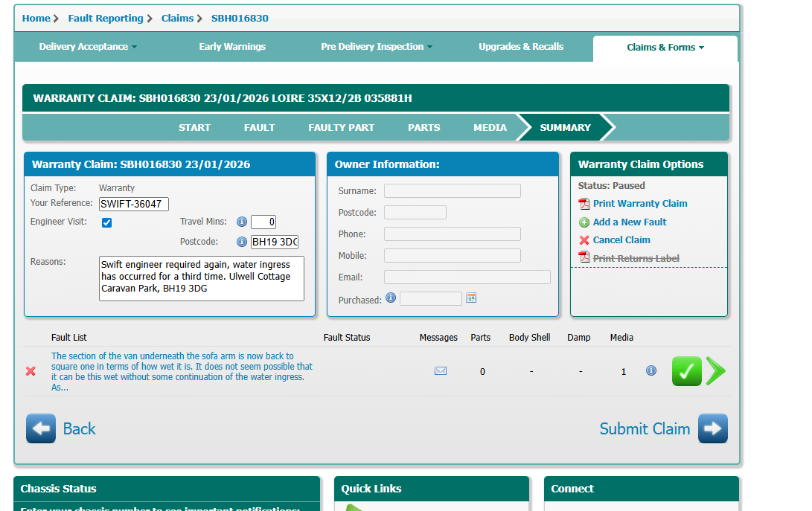812x511 pixels.
Task: Click the Claims breadcrumb link
Action: tap(177, 19)
